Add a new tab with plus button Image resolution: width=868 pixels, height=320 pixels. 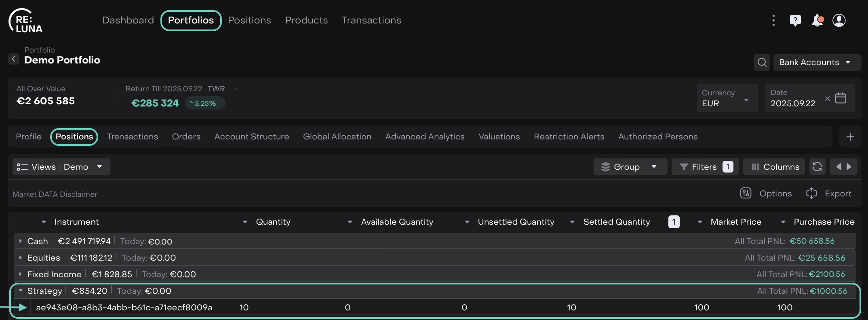(x=850, y=137)
